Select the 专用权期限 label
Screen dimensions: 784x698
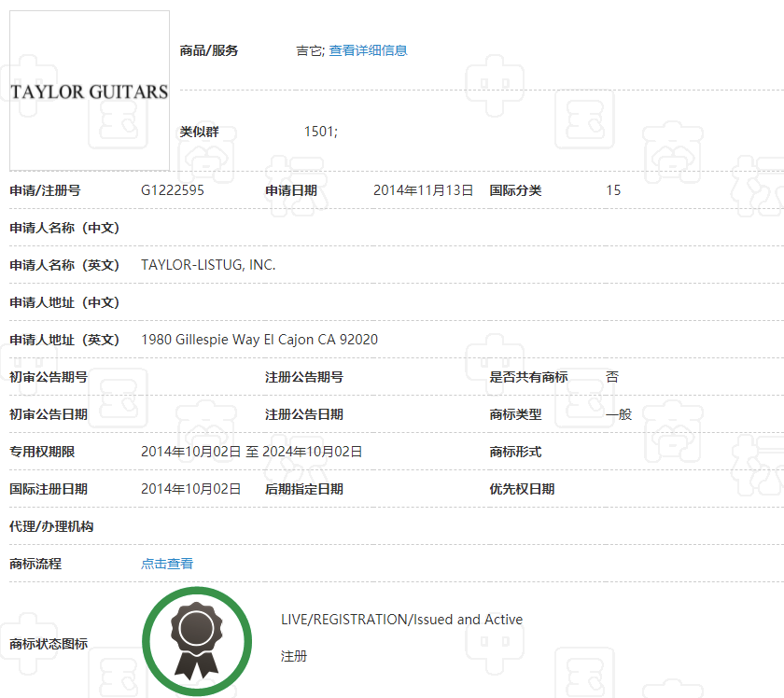tap(42, 452)
